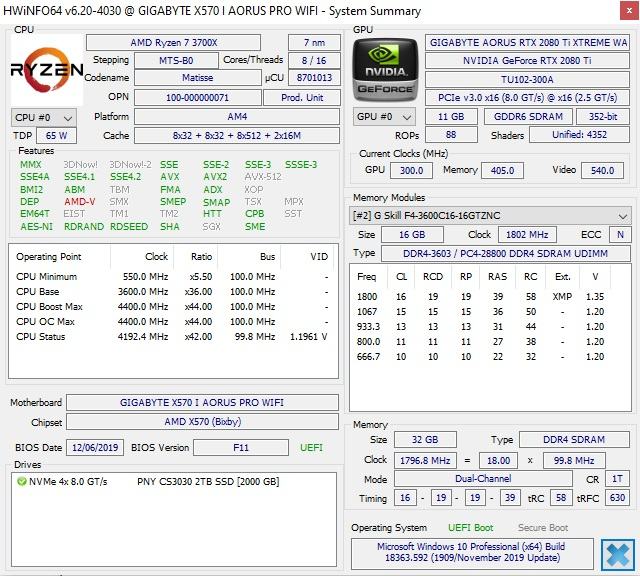Viewport: 640px width, 576px height.
Task: Click the ROPs value 88 field
Action: click(x=451, y=135)
